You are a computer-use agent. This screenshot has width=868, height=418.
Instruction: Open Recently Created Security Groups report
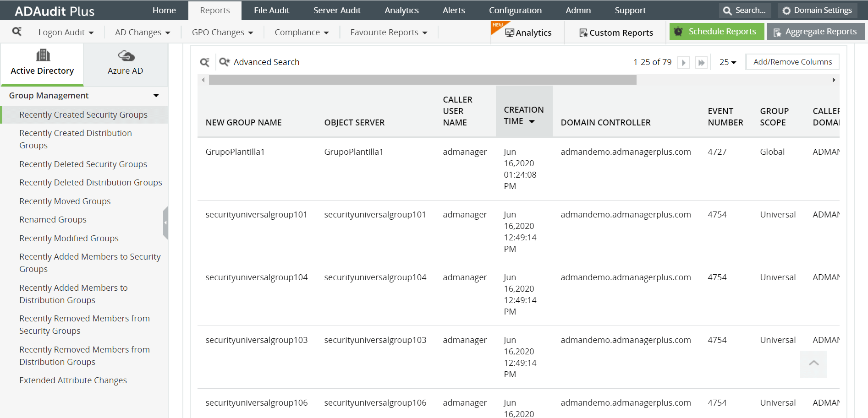pyautogui.click(x=83, y=114)
